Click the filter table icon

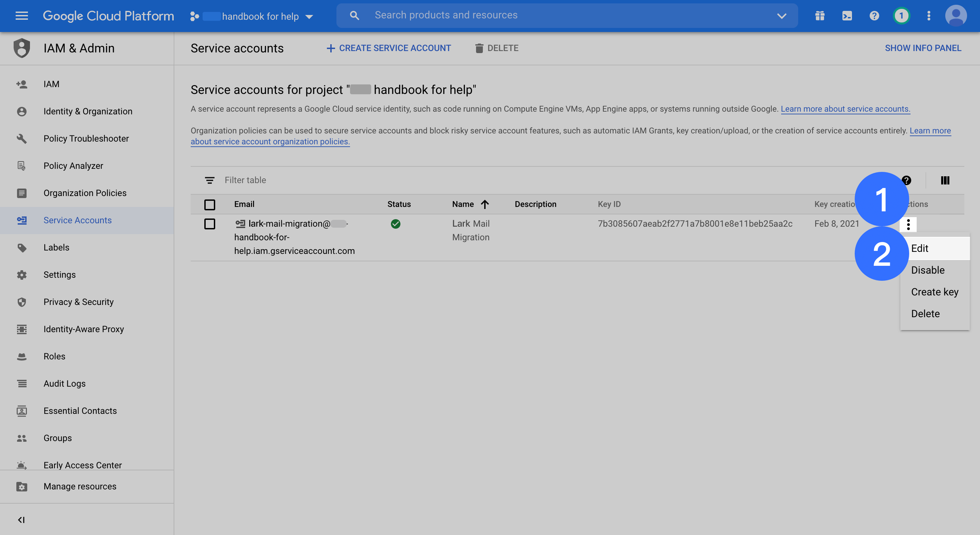[x=209, y=180]
